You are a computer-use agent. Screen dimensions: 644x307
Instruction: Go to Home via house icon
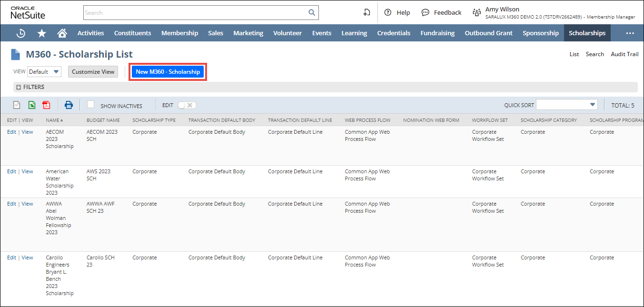pos(62,33)
